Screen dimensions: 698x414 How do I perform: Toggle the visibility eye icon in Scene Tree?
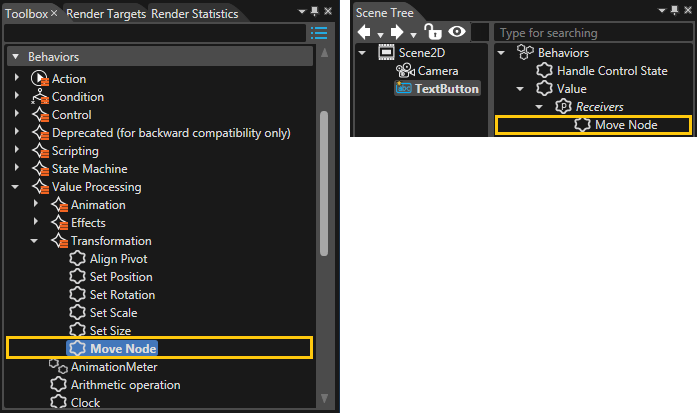click(457, 32)
